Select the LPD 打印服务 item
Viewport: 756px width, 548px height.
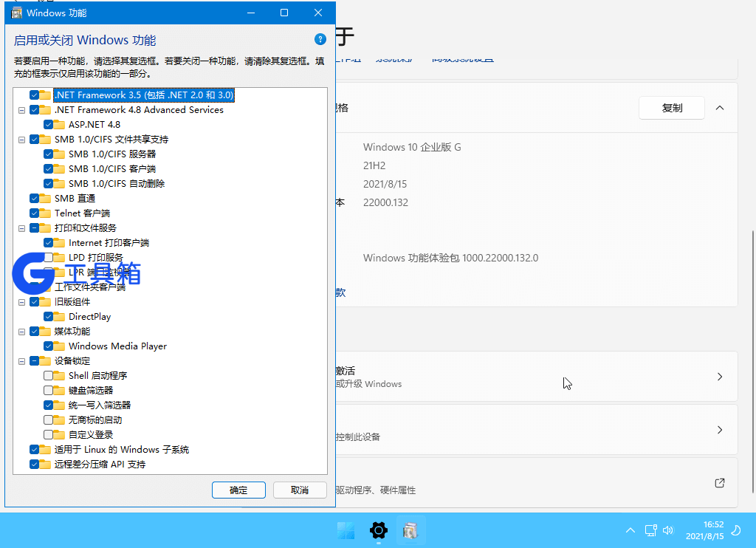95,258
